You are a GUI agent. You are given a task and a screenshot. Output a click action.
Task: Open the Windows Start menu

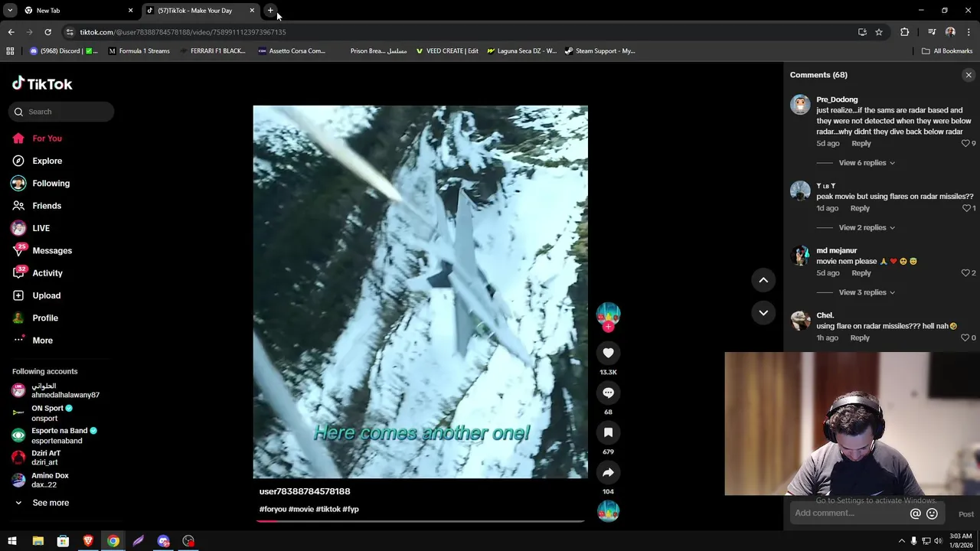[x=12, y=541]
